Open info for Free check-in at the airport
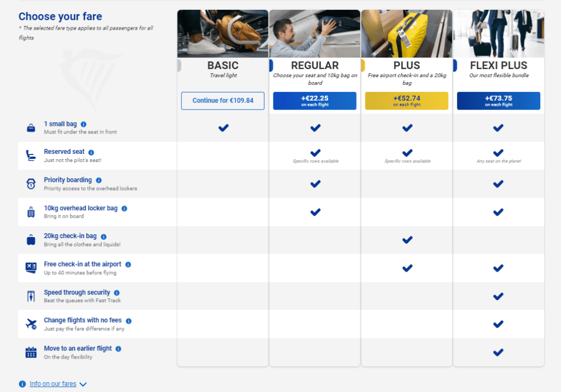The width and height of the screenshot is (561, 392). (x=128, y=264)
